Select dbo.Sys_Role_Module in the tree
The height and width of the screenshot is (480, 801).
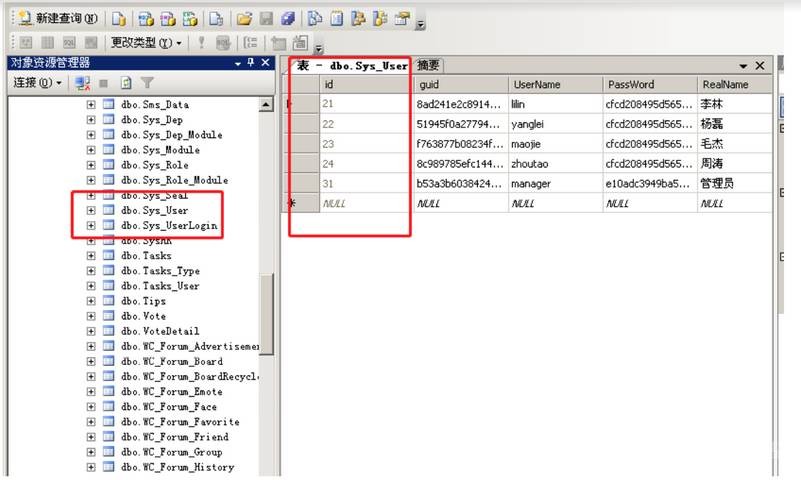pyautogui.click(x=175, y=180)
